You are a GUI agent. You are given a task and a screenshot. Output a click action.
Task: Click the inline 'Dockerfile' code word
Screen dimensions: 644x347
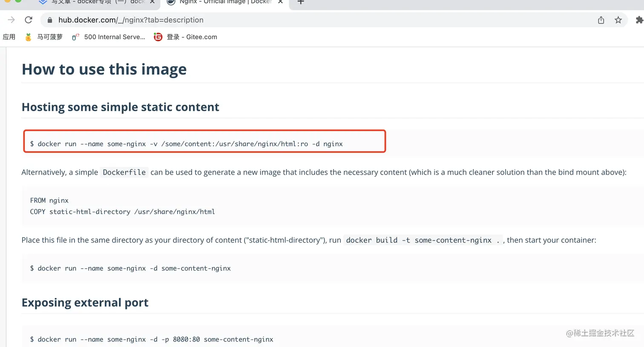[x=124, y=172]
